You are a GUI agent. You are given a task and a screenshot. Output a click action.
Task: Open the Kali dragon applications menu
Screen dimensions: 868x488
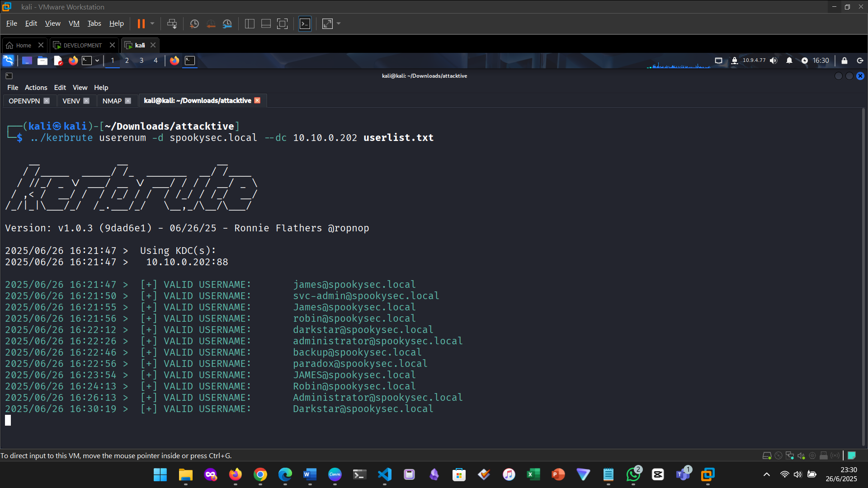point(8,61)
